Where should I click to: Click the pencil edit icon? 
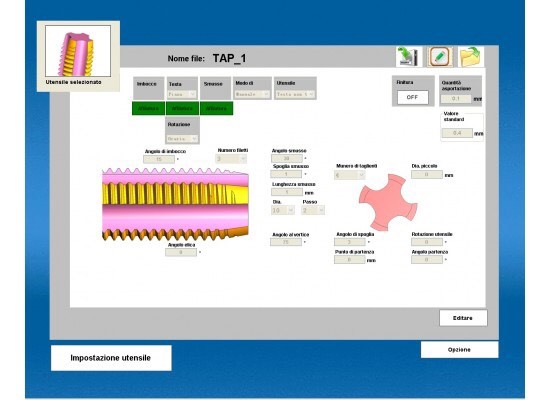tap(439, 56)
